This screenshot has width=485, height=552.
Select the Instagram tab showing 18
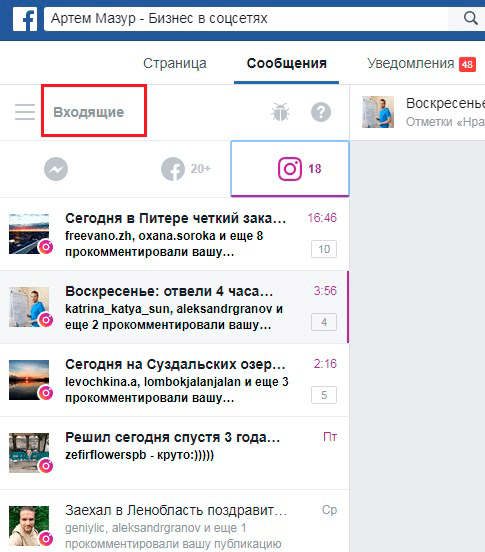tap(290, 169)
